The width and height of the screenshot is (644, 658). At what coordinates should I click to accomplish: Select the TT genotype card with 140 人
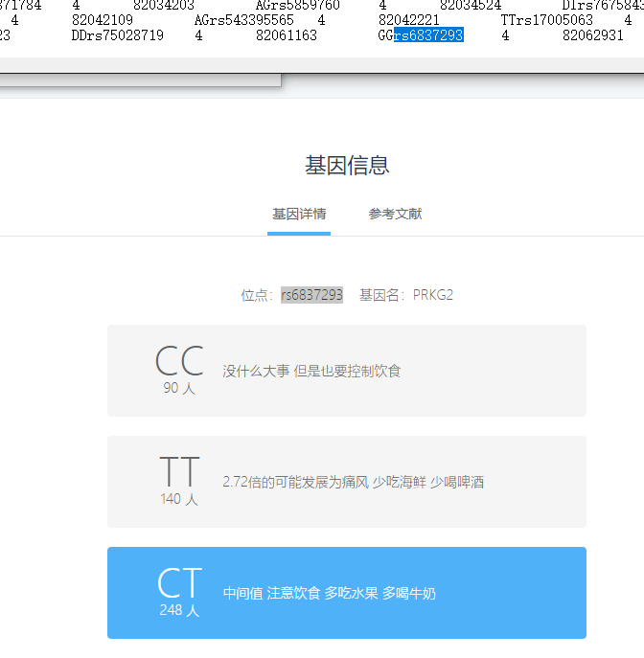tap(347, 482)
